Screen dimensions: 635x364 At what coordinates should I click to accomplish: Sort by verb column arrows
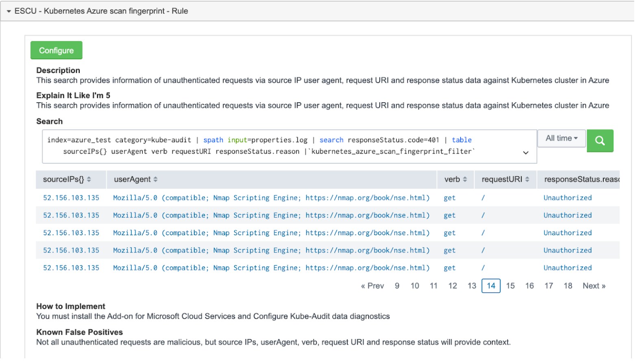[465, 179]
